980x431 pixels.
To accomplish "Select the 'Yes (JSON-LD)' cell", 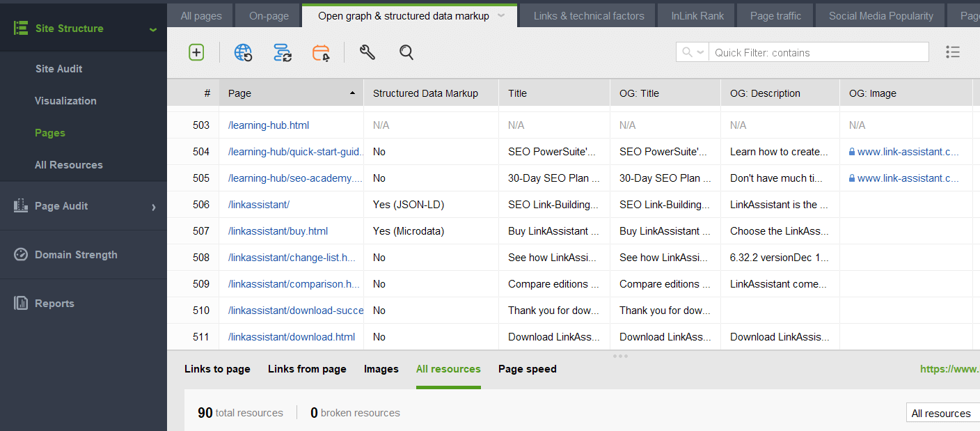I will click(x=431, y=205).
